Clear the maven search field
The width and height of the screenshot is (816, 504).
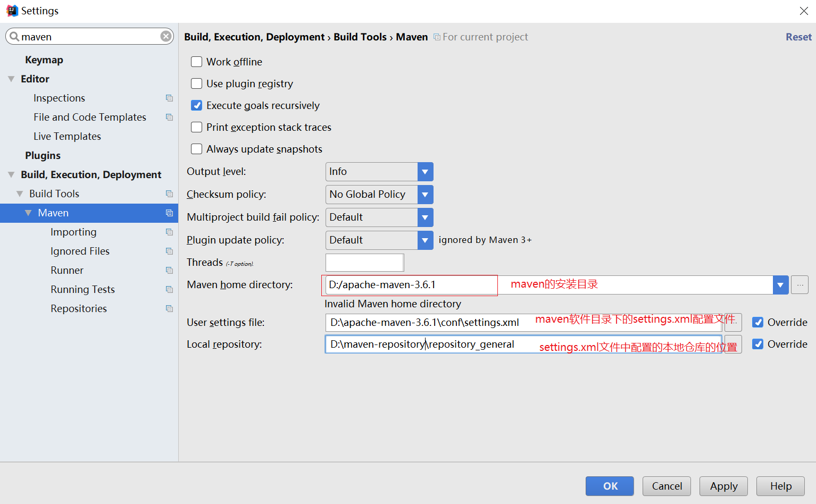[x=166, y=36]
